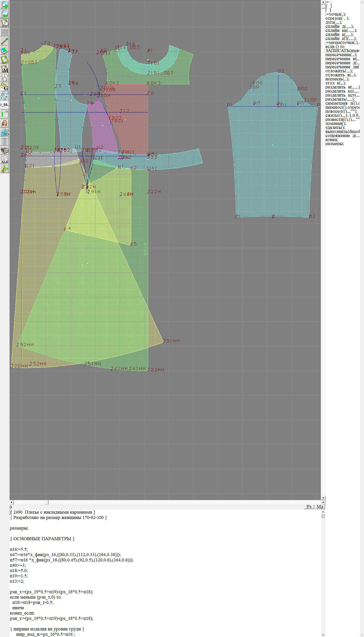Click the horizontal scrollbar thumb under canvas
This screenshot has width=364, height=637.
46,502
